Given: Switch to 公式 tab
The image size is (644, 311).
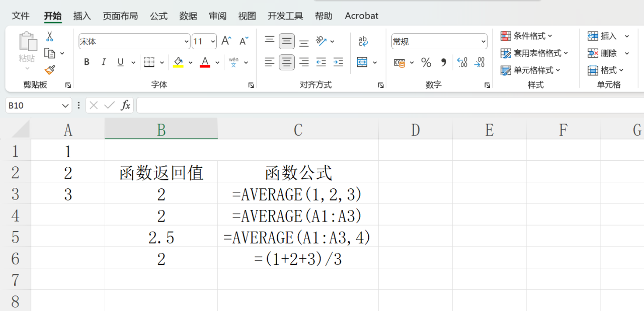Looking at the screenshot, I should (158, 16).
